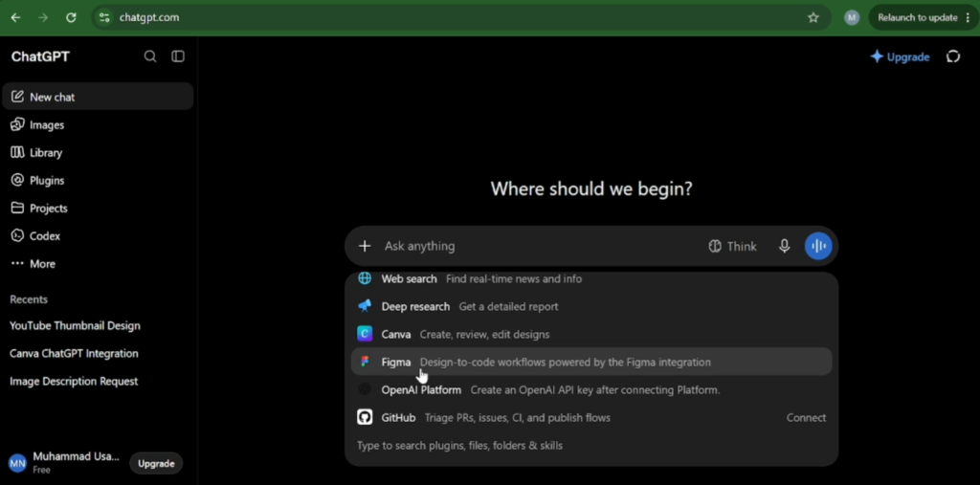Click the GitHub logo icon
Screen dimensions: 980x485
point(365,417)
